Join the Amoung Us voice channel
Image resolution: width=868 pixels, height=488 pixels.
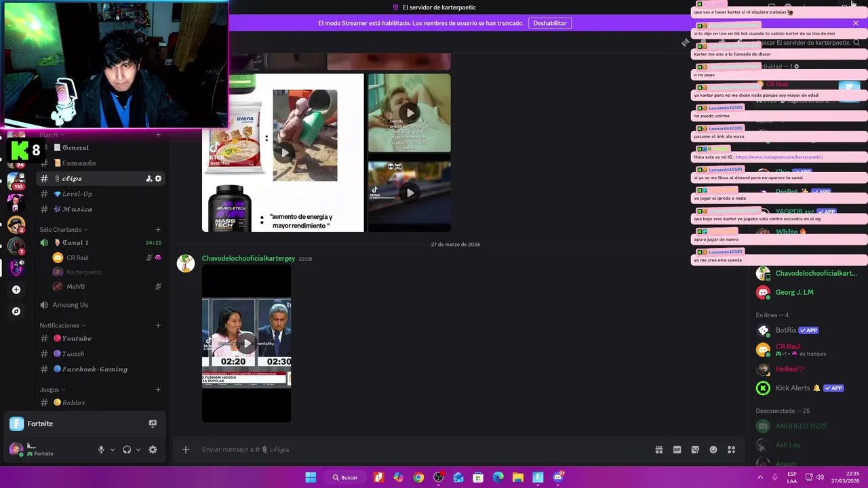pyautogui.click(x=100, y=305)
